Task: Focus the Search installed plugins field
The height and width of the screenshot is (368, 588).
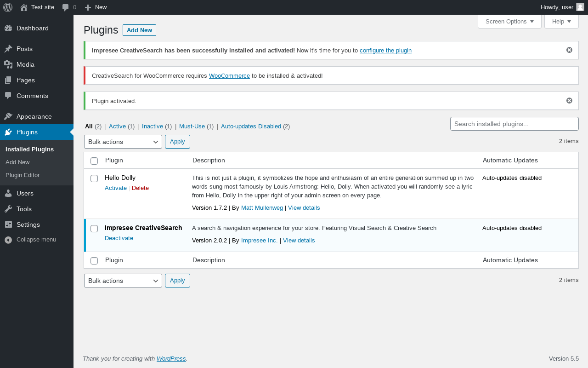Action: 514,124
